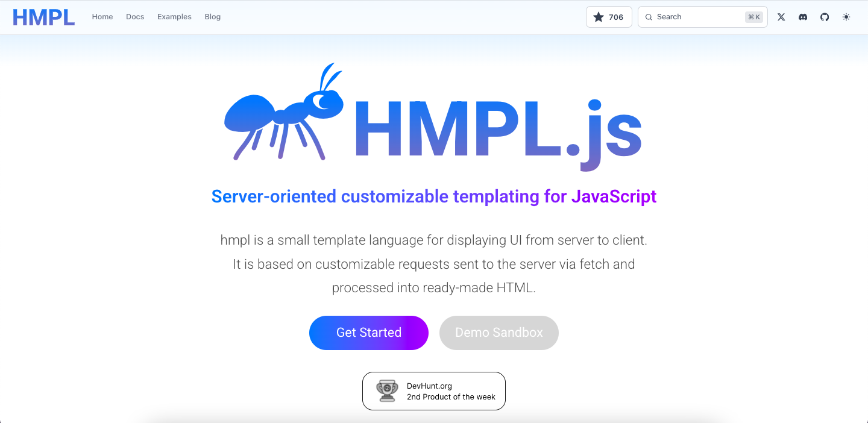The image size is (868, 423).
Task: Click the HMPL logo in the navbar
Action: [43, 17]
